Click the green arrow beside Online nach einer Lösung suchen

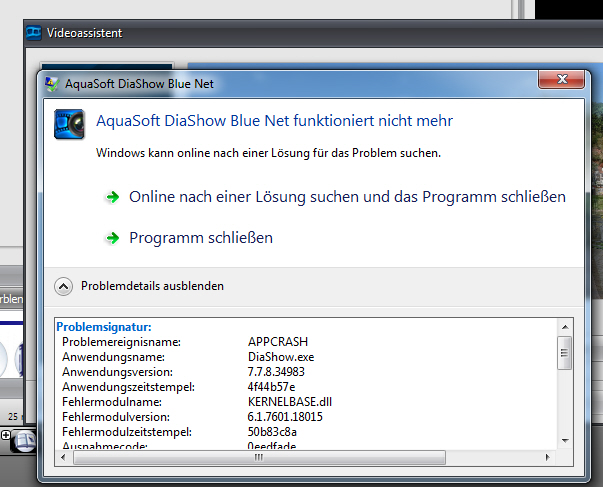[112, 198]
